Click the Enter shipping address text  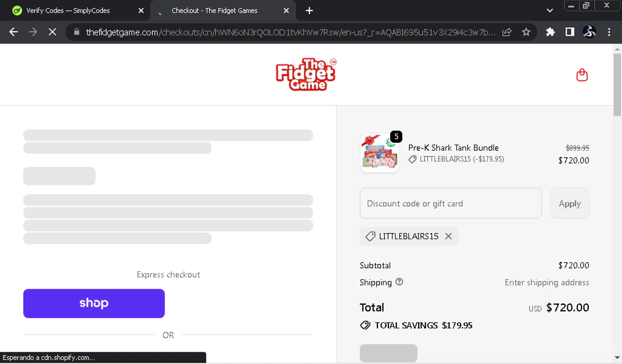pyautogui.click(x=547, y=282)
